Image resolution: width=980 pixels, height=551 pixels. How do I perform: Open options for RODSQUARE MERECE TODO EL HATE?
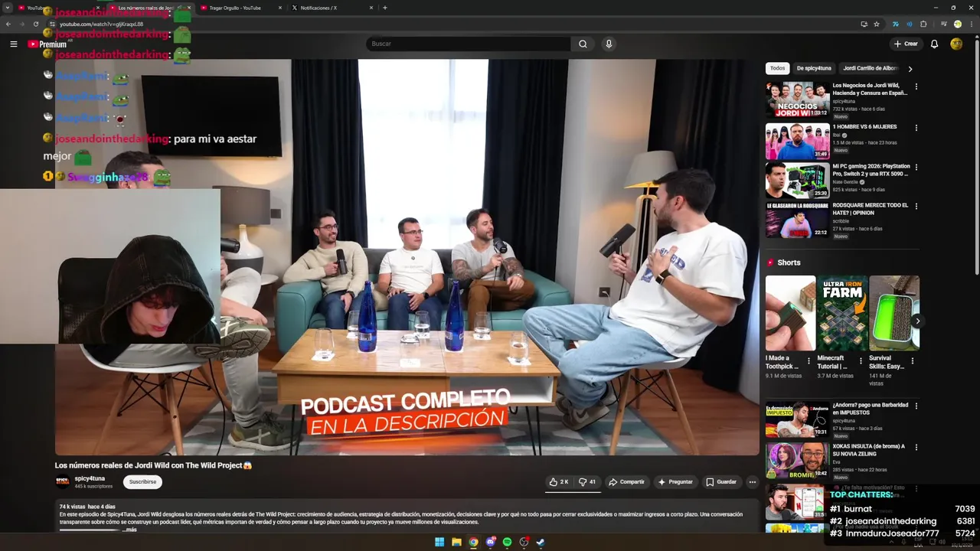click(x=916, y=206)
